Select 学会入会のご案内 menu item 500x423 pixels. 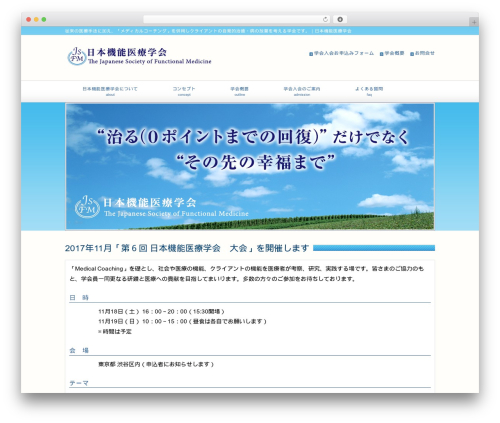(x=302, y=91)
